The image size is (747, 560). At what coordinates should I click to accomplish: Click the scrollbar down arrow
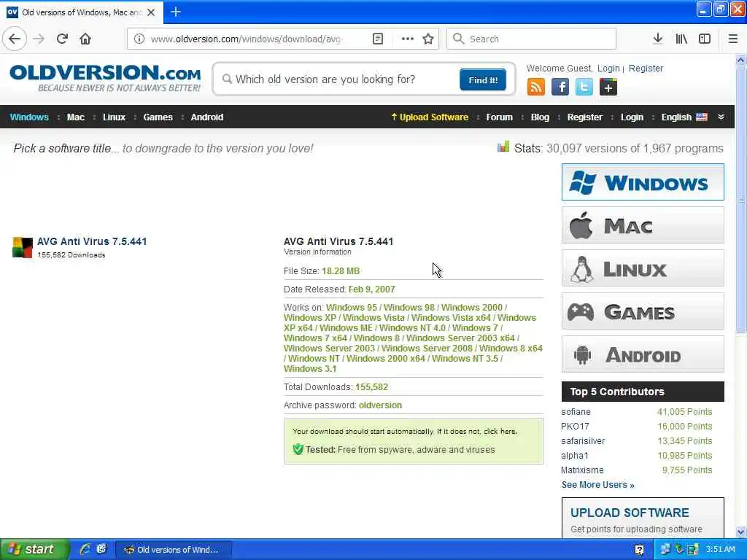(740, 532)
